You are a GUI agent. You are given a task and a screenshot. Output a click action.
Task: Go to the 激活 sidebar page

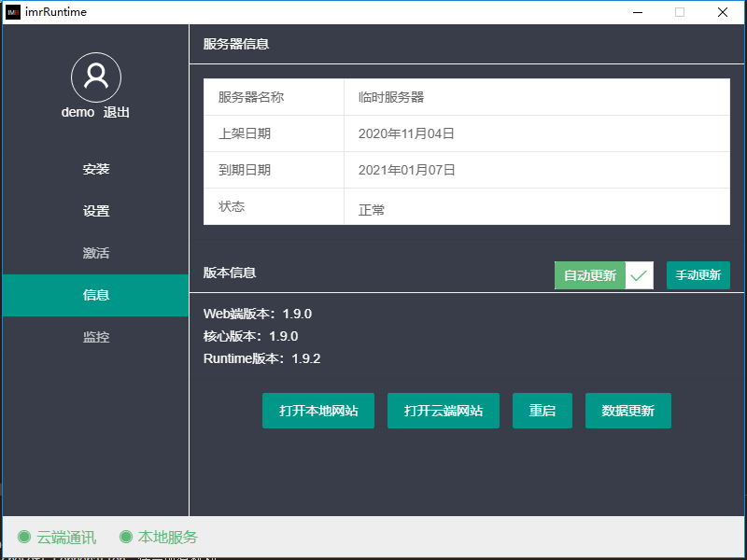(x=96, y=253)
